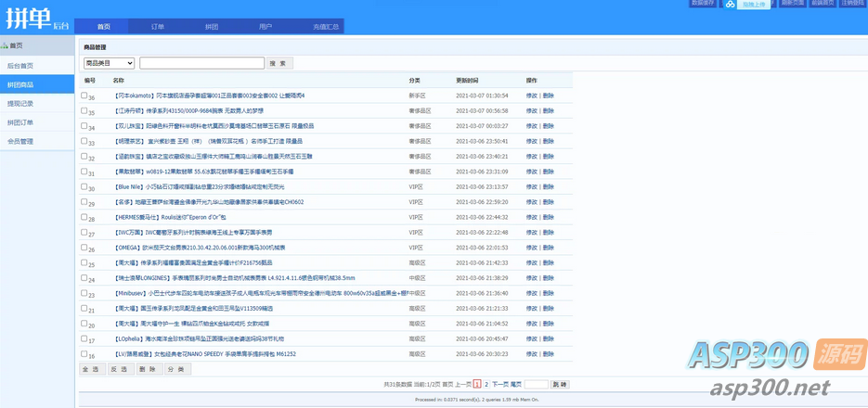The height and width of the screenshot is (408, 868).
Task: Click the product search text field
Action: [x=201, y=63]
